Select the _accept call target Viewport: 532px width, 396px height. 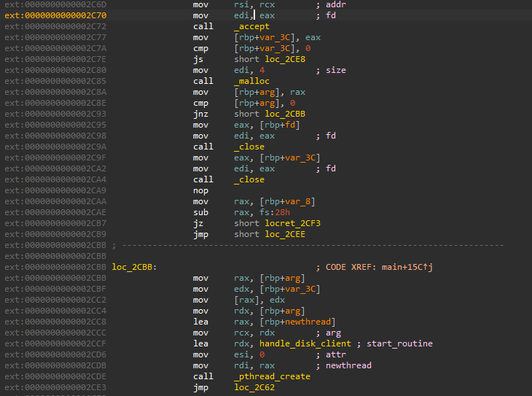coord(251,26)
